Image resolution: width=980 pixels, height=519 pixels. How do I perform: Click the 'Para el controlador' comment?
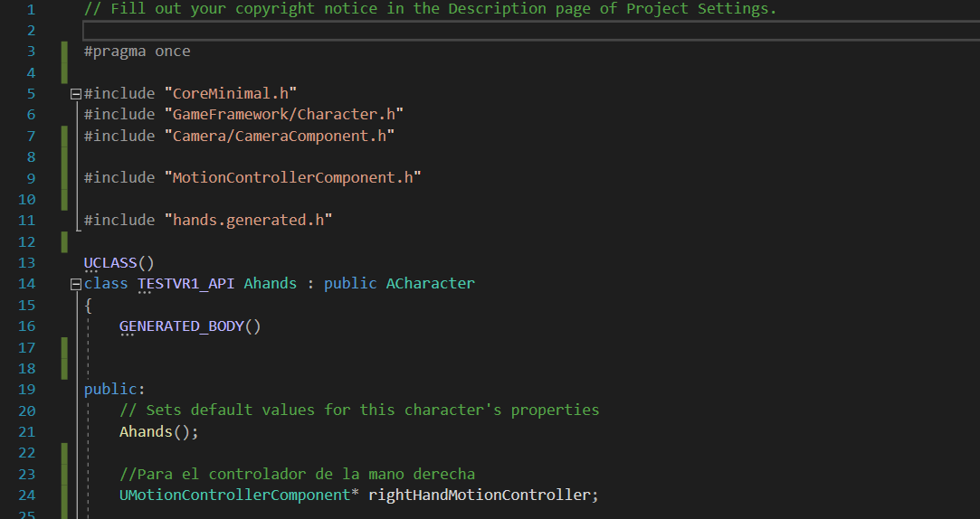pos(297,474)
